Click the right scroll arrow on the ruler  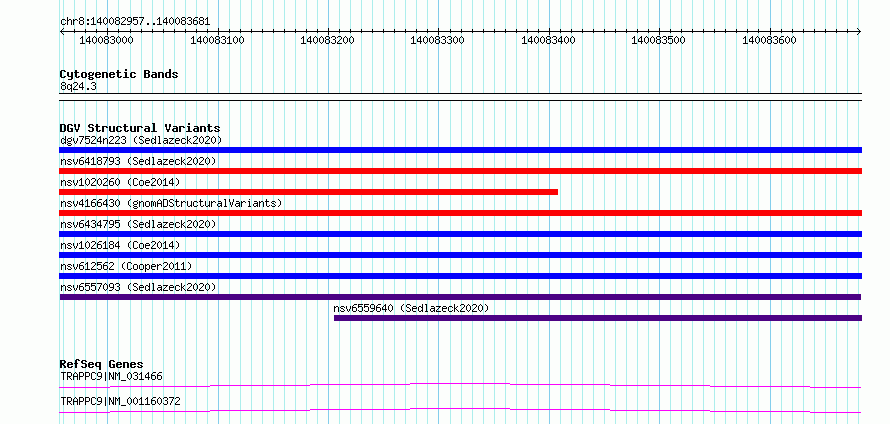[859, 31]
